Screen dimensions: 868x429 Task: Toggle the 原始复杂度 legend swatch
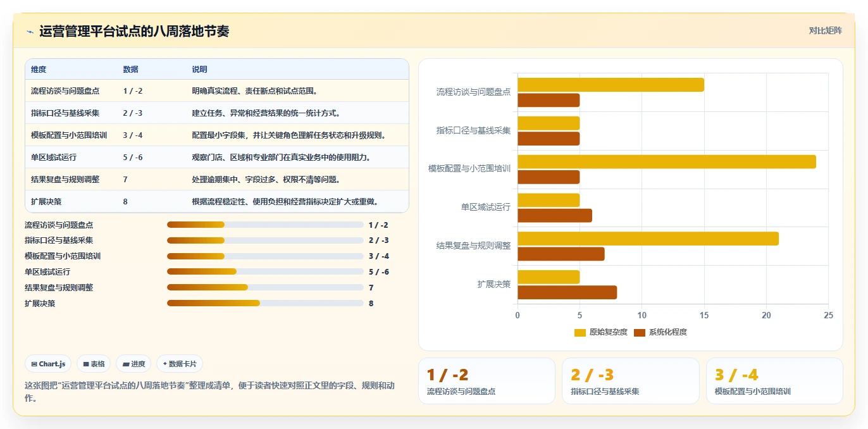pyautogui.click(x=580, y=332)
